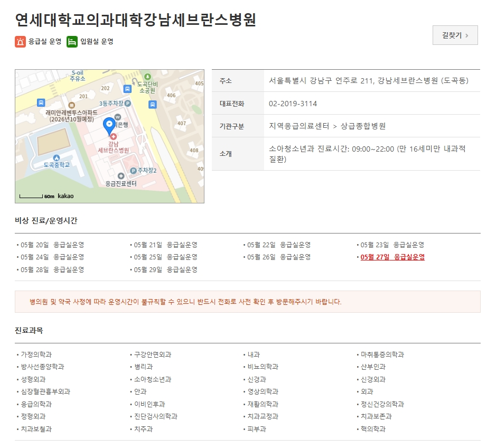496x448 pixels.
Task: Click the 소아청소년과 진료시간 introduction text
Action: [367, 154]
